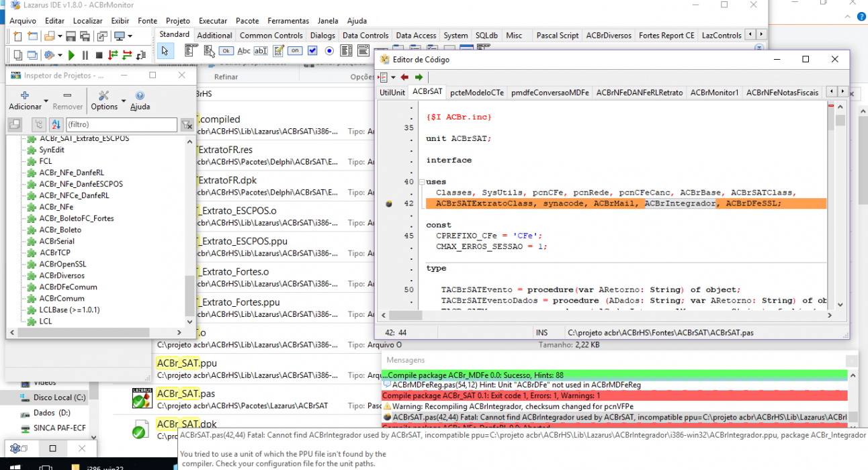Pick the TButton Ok component icon

(226, 51)
